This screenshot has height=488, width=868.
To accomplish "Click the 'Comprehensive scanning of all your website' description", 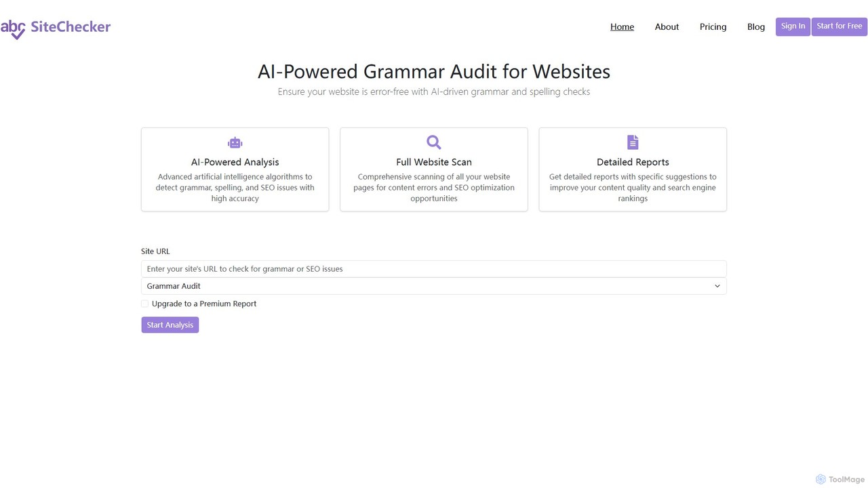I will click(434, 188).
